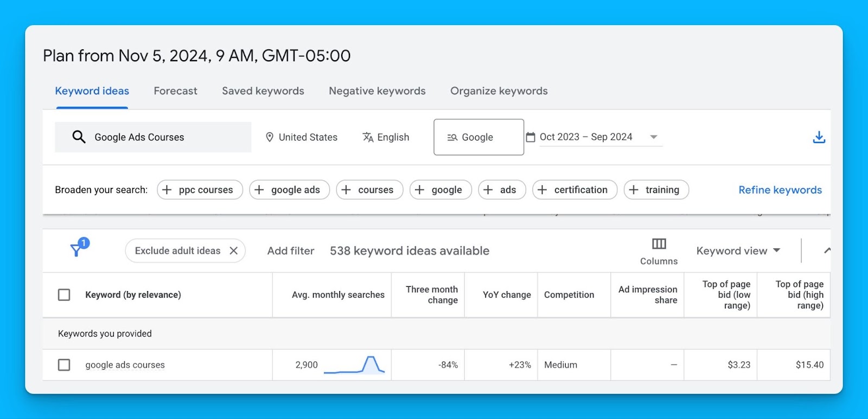
Task: Click the calendar icon beside date range
Action: (x=531, y=137)
